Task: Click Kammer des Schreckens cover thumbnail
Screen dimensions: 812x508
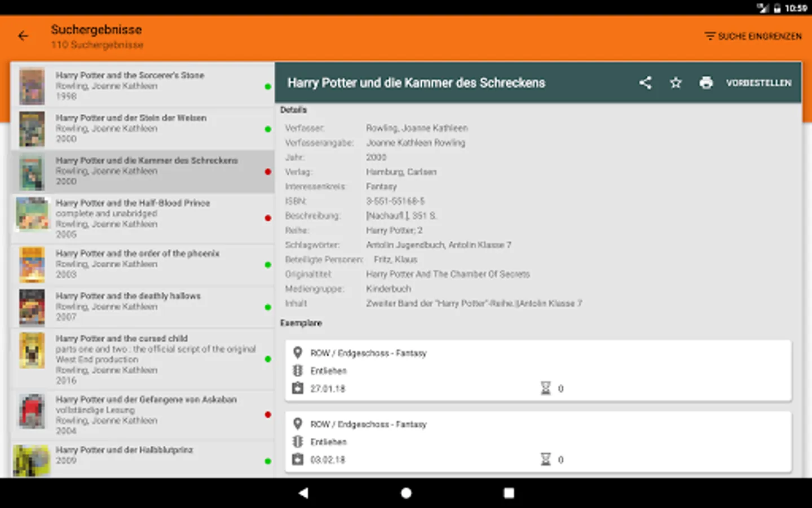Action: click(x=32, y=172)
